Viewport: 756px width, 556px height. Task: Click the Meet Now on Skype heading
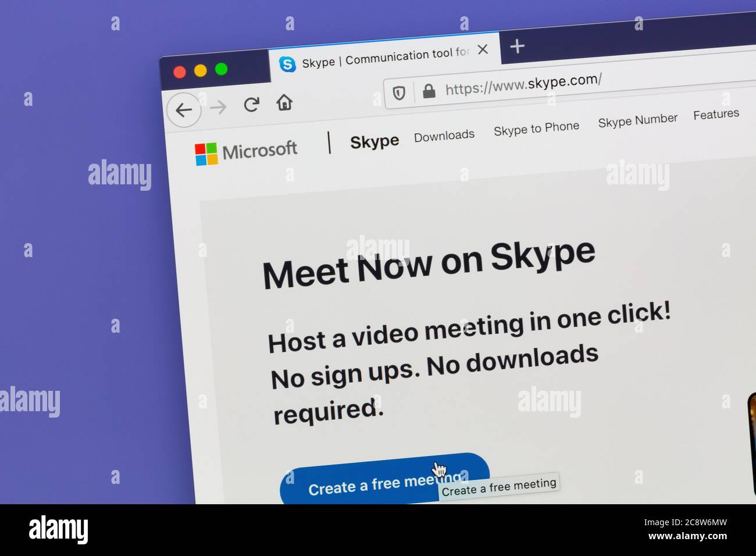pos(429,263)
